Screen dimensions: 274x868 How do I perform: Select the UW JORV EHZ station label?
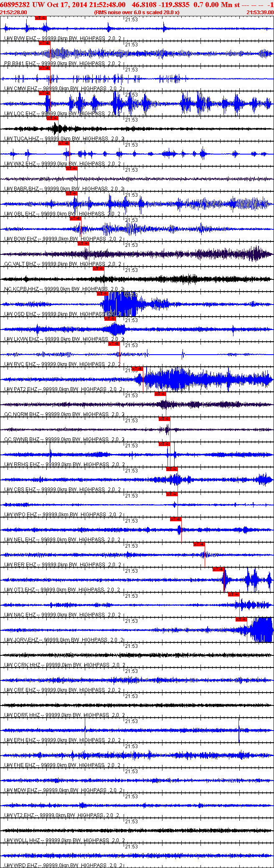pyautogui.click(x=64, y=640)
